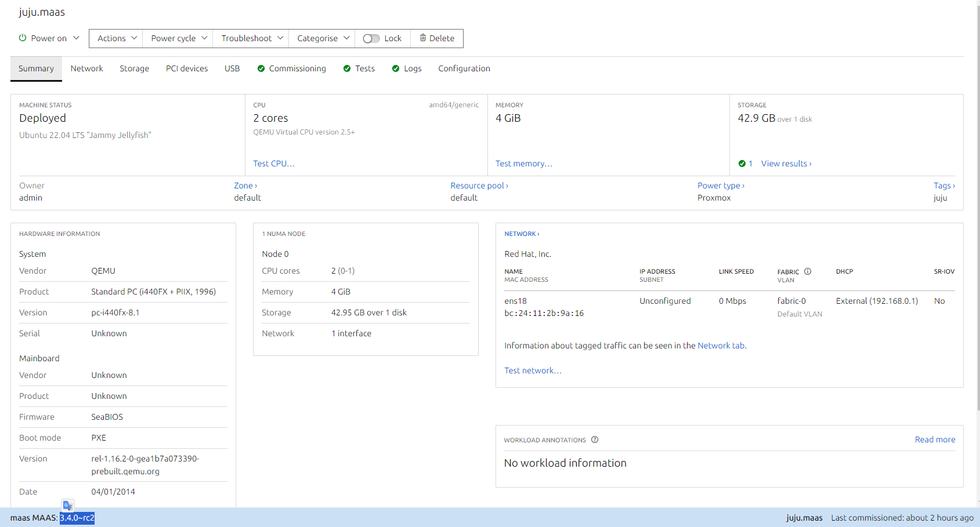Expand the Categorise menu
Screen dimensions: 980x527
[322, 38]
